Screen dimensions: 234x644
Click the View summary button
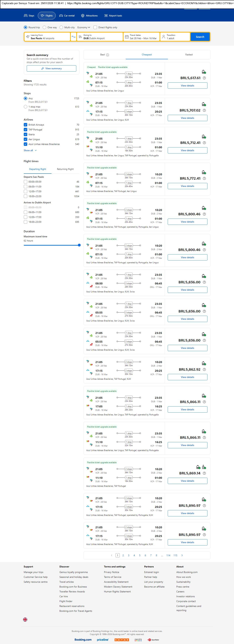tap(51, 68)
